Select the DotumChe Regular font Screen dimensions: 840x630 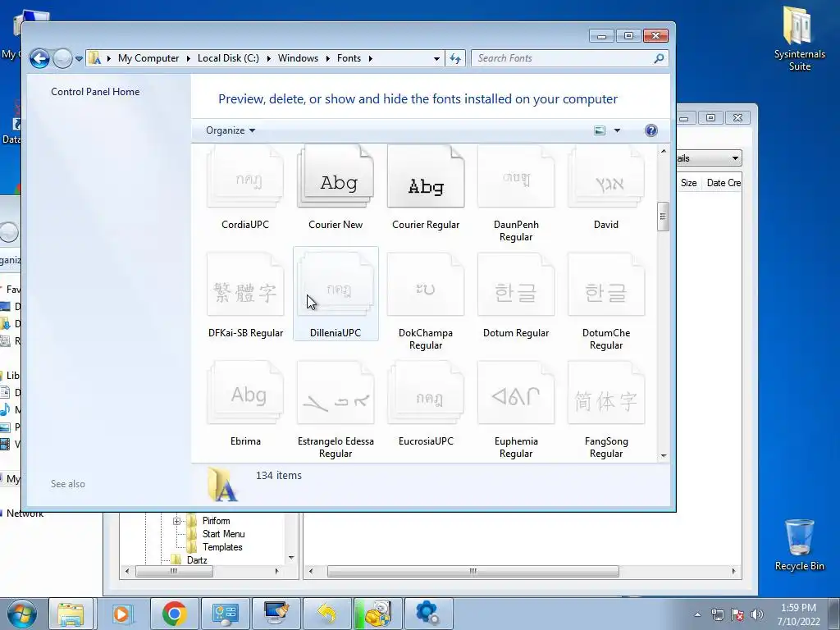tap(606, 302)
